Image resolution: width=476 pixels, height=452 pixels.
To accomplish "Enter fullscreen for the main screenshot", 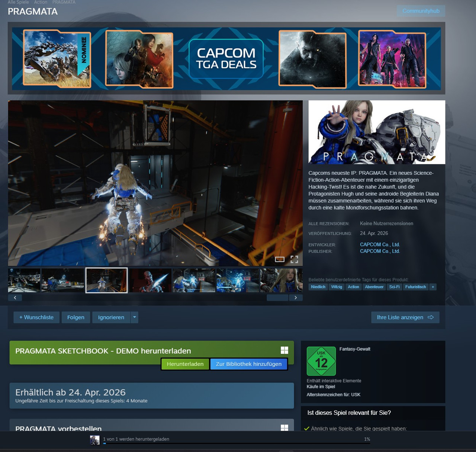I will point(294,259).
